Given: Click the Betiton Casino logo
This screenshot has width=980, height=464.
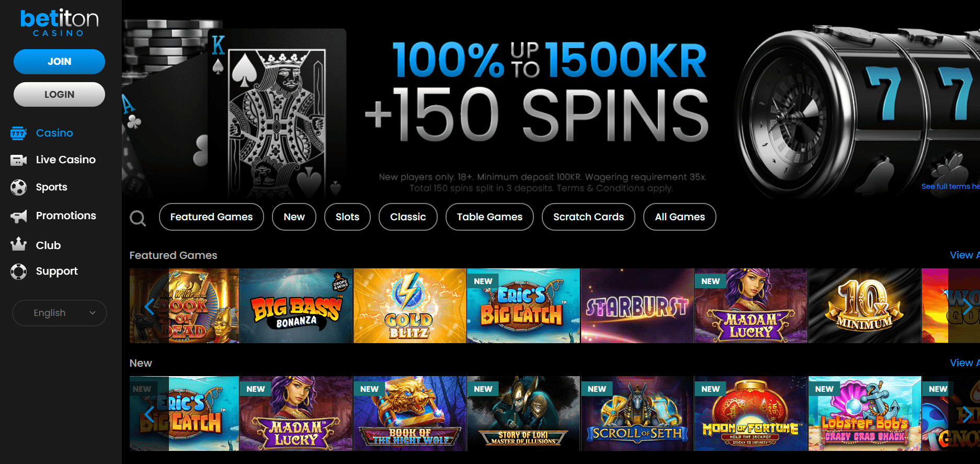Looking at the screenshot, I should tap(59, 22).
